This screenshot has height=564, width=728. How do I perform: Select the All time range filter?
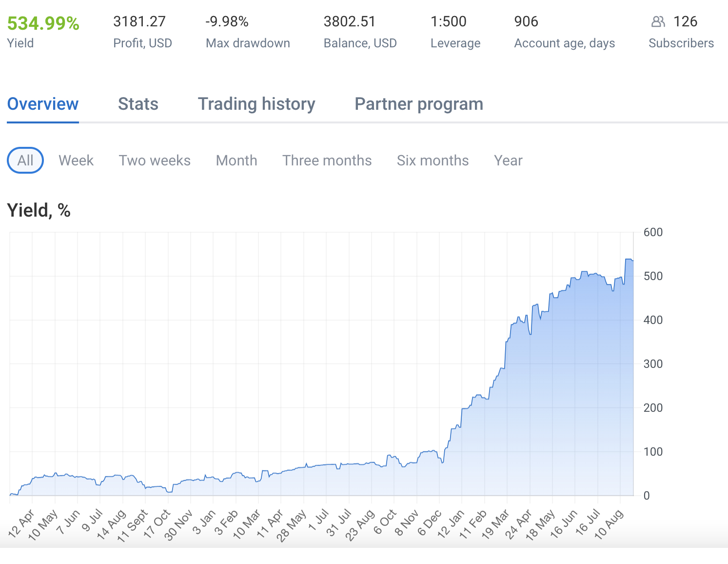tap(25, 161)
